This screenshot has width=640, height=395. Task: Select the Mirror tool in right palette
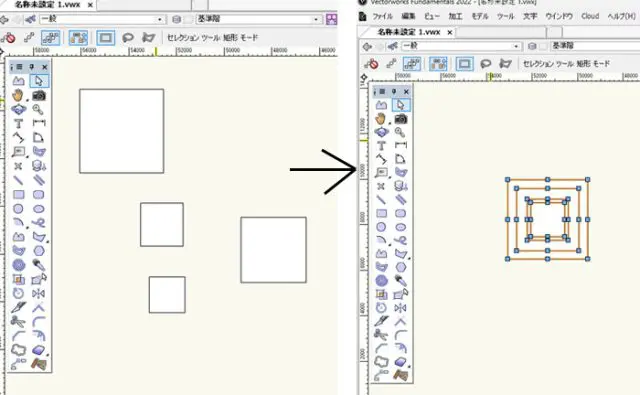pos(400,308)
